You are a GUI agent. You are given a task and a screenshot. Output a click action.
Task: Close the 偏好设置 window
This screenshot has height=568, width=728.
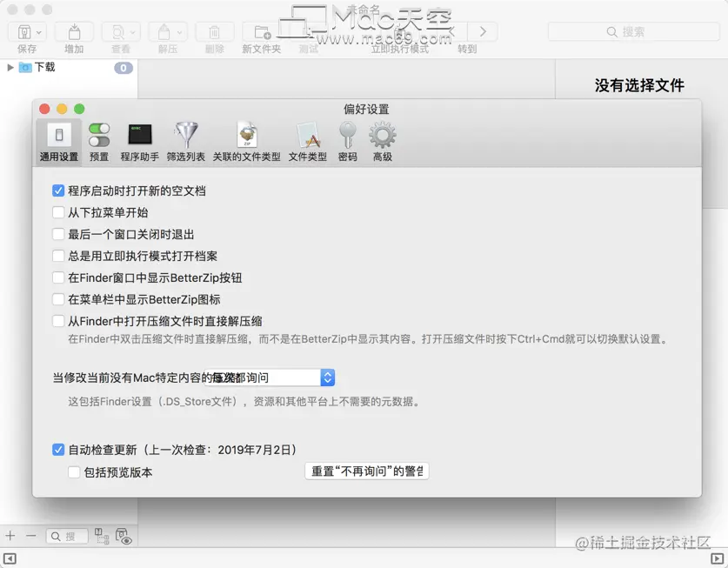point(44,109)
